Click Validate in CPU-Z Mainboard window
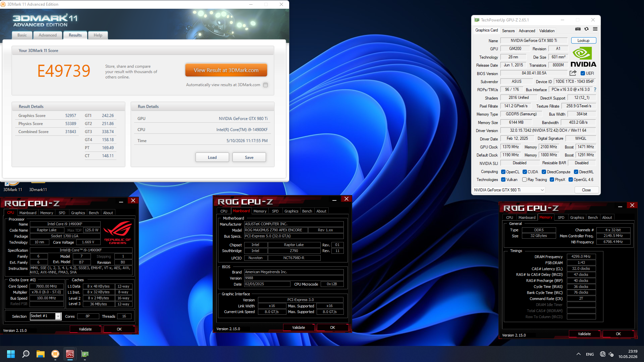 click(299, 327)
